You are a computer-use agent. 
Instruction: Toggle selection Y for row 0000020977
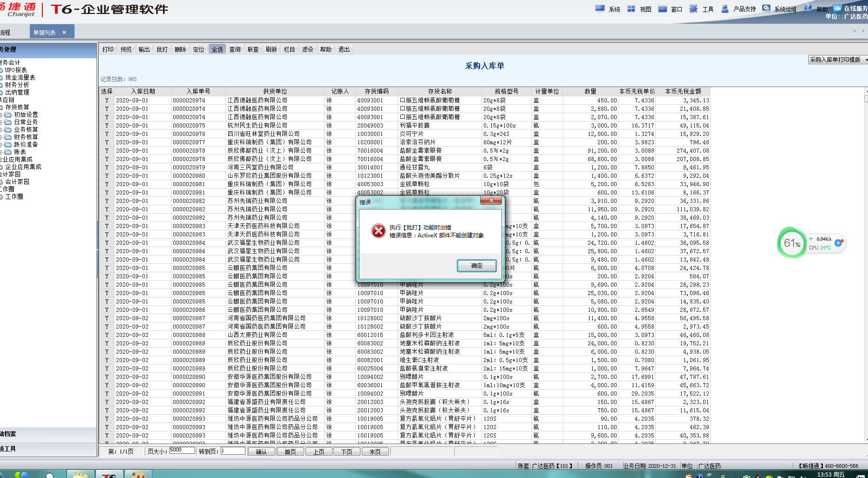click(107, 142)
